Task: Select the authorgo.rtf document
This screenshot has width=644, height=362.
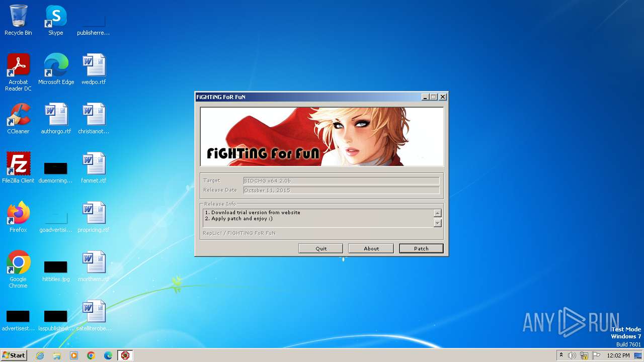Action: (x=56, y=119)
